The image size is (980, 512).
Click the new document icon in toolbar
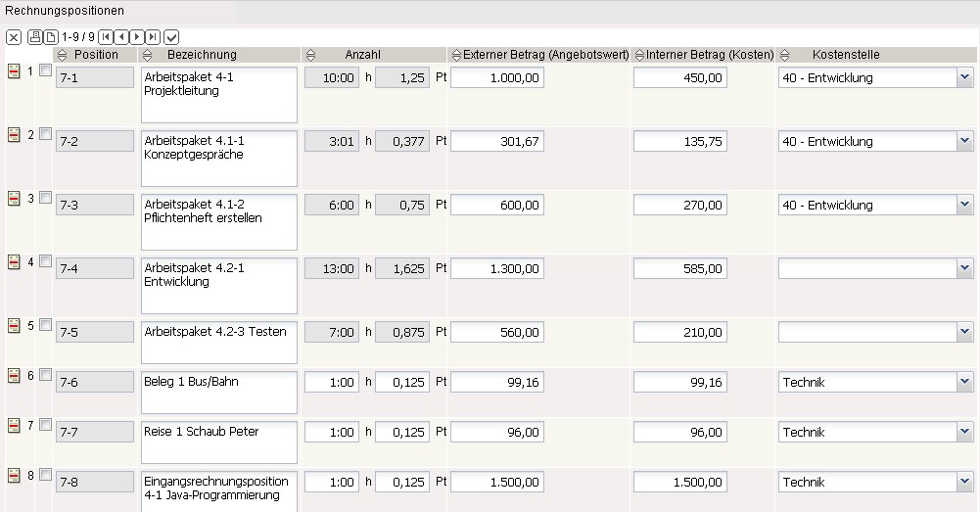tap(51, 37)
